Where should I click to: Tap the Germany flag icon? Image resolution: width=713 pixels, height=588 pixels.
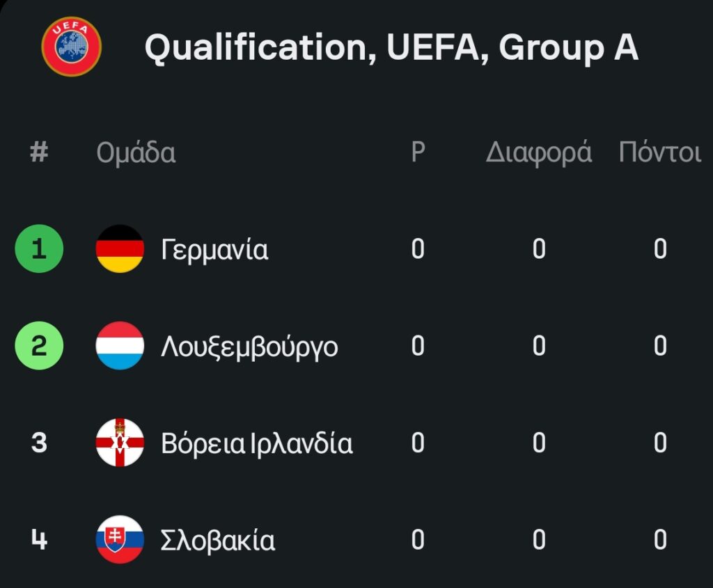tap(120, 248)
